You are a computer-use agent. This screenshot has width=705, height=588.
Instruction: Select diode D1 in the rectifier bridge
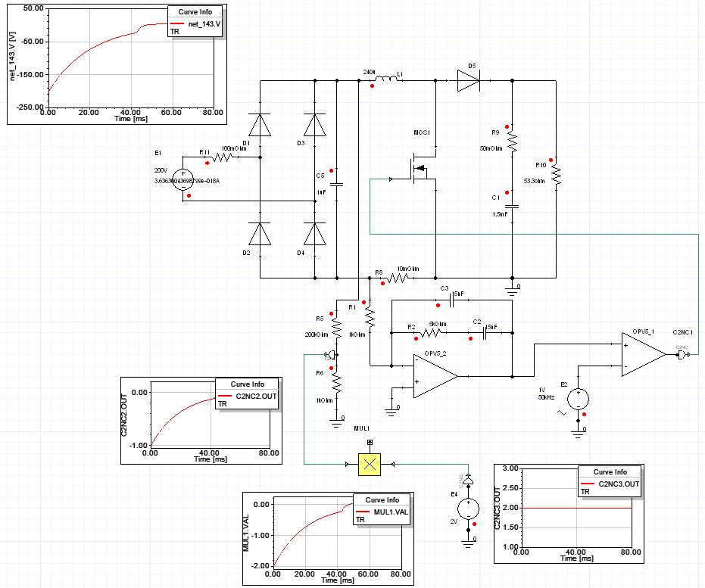pos(260,125)
